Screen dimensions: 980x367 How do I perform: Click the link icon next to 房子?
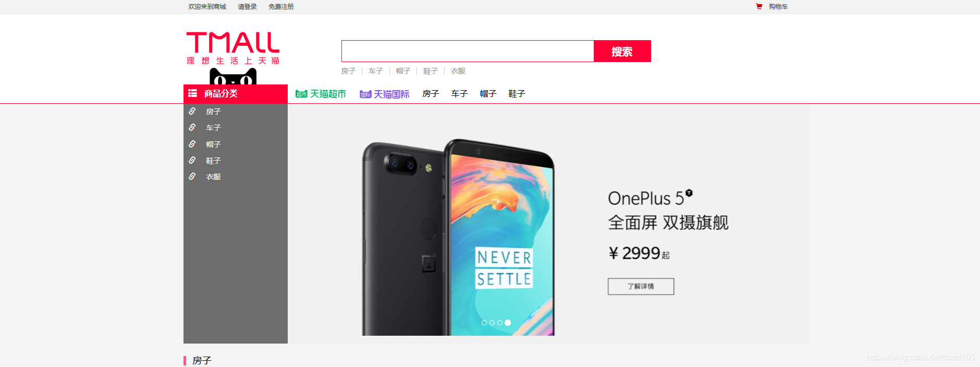(x=192, y=111)
